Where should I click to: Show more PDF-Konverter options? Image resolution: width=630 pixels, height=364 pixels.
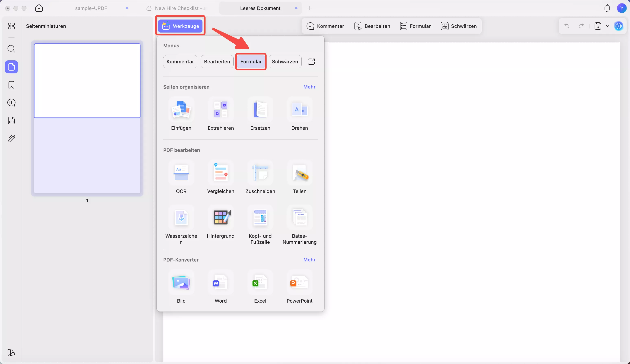click(309, 259)
